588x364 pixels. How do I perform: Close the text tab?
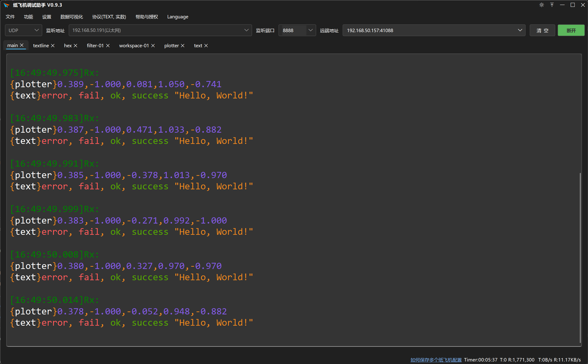click(x=206, y=45)
